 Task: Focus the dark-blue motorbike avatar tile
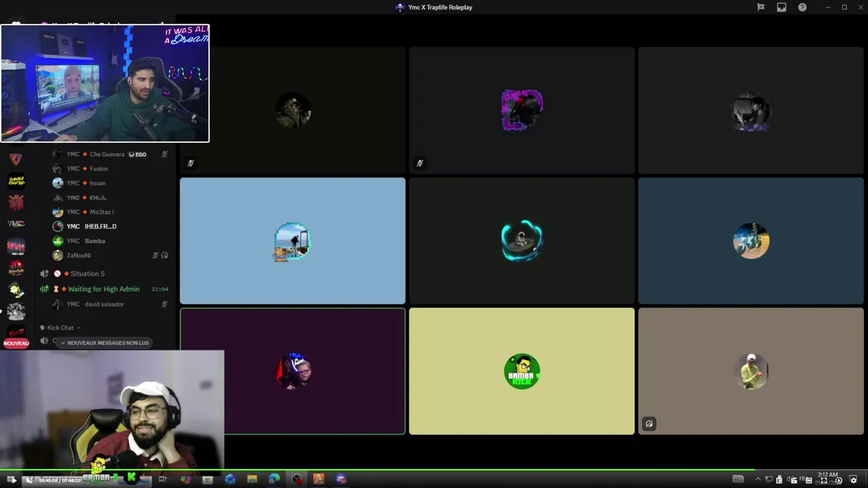751,241
